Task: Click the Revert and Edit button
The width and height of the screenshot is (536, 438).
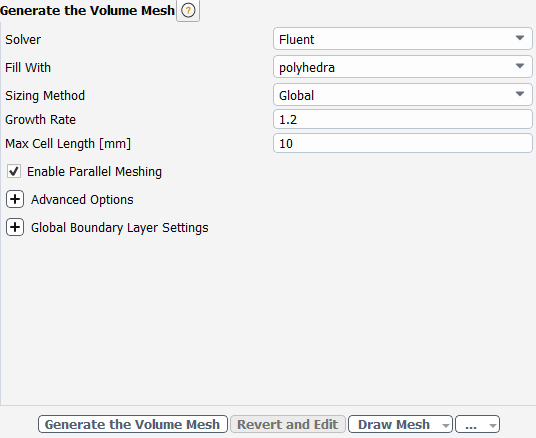Action: click(x=288, y=424)
